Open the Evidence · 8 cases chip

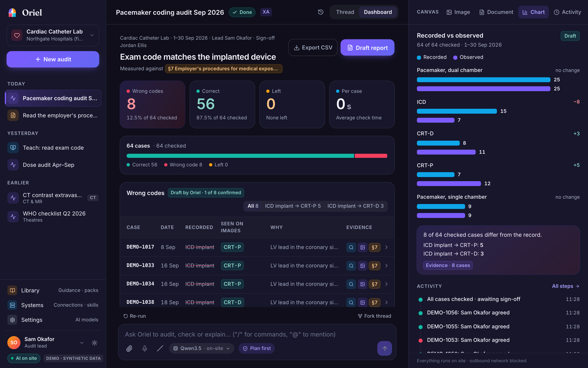(x=448, y=265)
